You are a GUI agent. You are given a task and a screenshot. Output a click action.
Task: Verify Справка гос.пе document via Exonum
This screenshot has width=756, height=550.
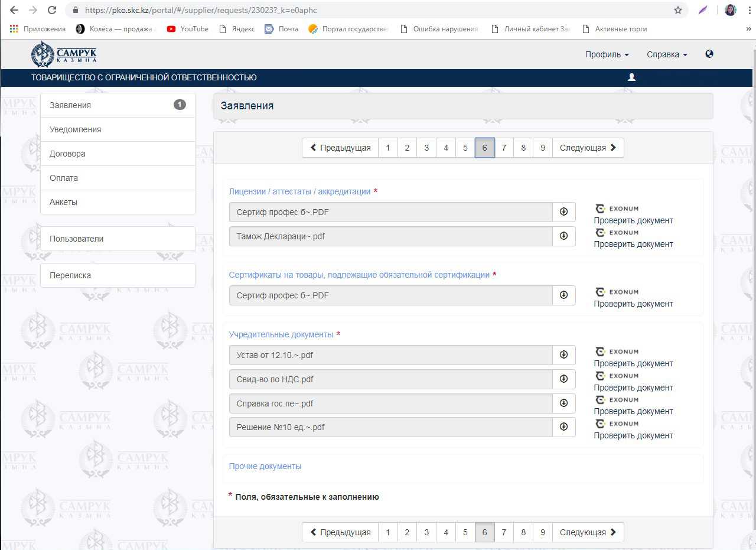coord(633,411)
